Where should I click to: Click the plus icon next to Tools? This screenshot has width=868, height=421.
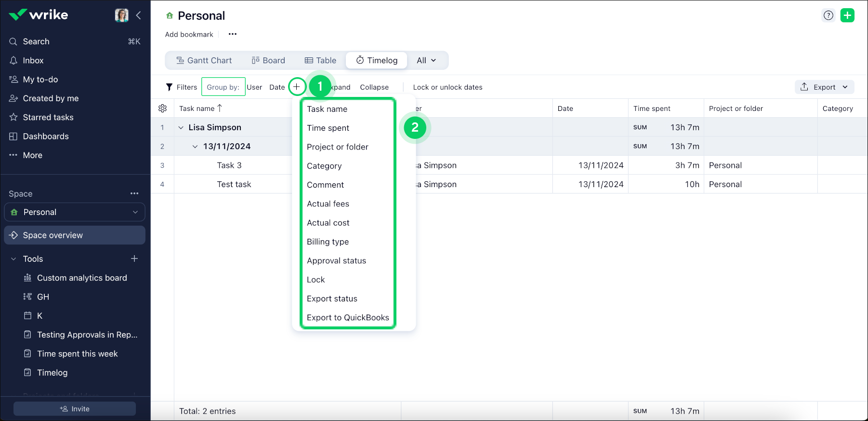coord(134,259)
